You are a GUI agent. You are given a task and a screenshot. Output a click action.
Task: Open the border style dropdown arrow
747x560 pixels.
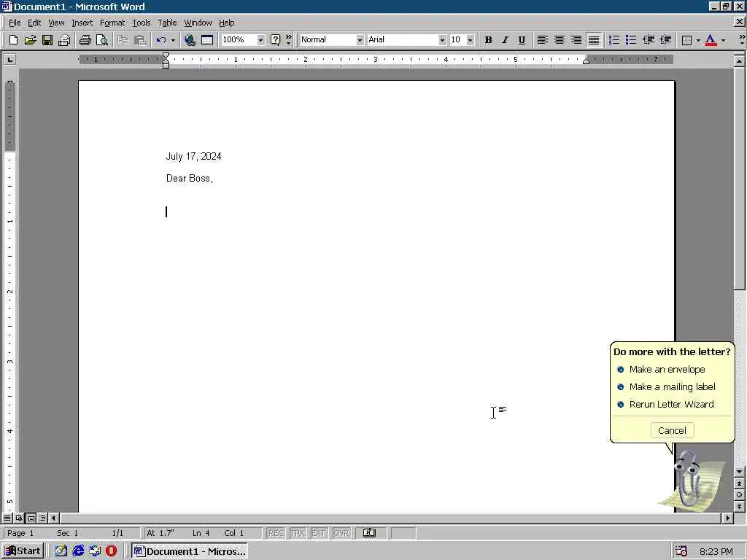coord(698,40)
